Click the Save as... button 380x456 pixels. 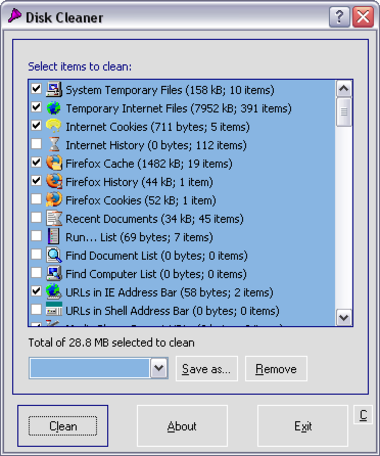206,368
